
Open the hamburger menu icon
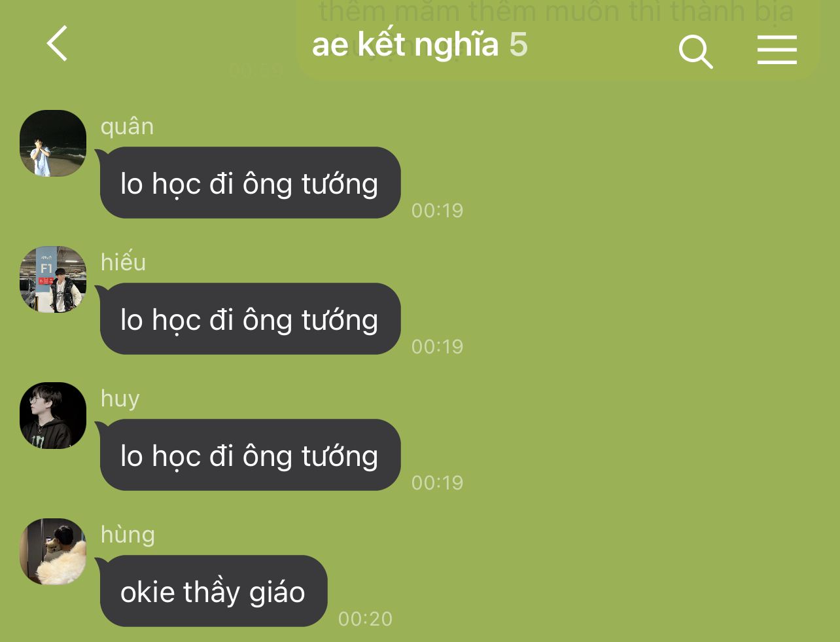tap(777, 50)
